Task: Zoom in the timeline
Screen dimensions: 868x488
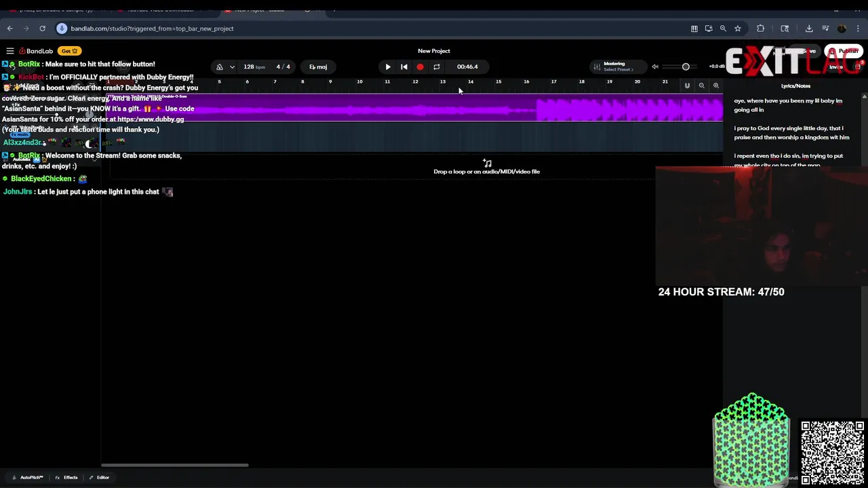Action: [716, 85]
